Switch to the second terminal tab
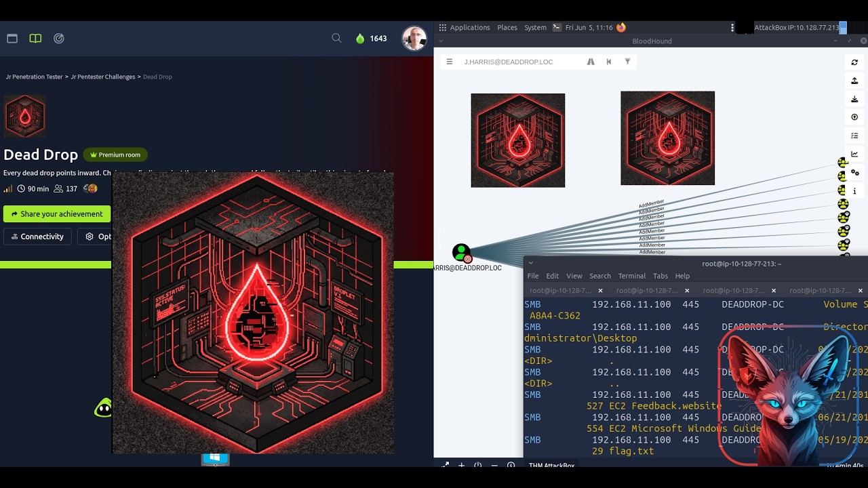 pyautogui.click(x=648, y=291)
